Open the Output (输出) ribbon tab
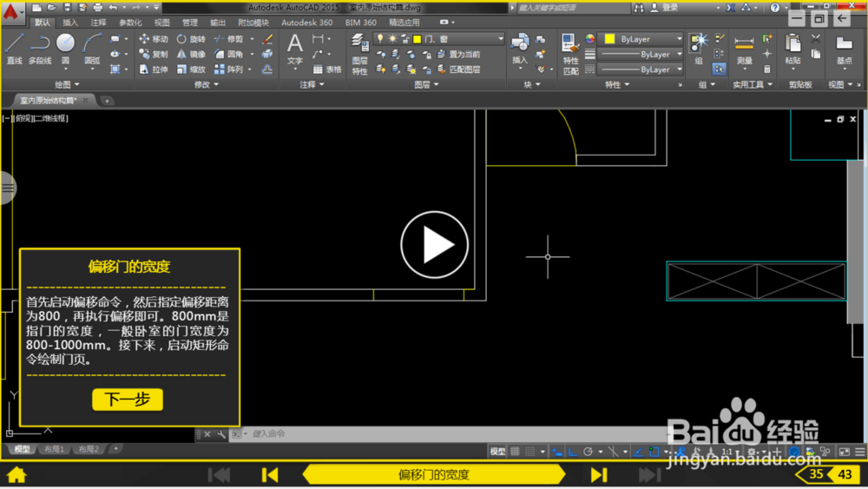868x489 pixels. (x=218, y=23)
